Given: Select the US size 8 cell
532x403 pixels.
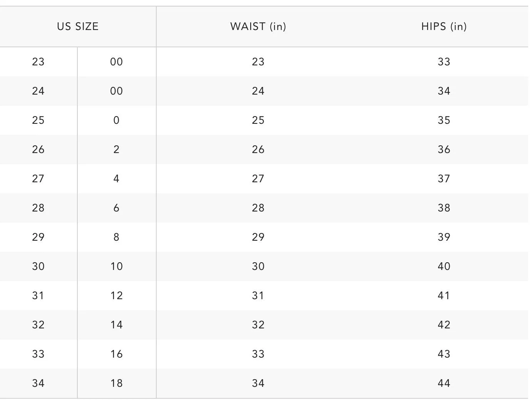Looking at the screenshot, I should click(x=116, y=237).
